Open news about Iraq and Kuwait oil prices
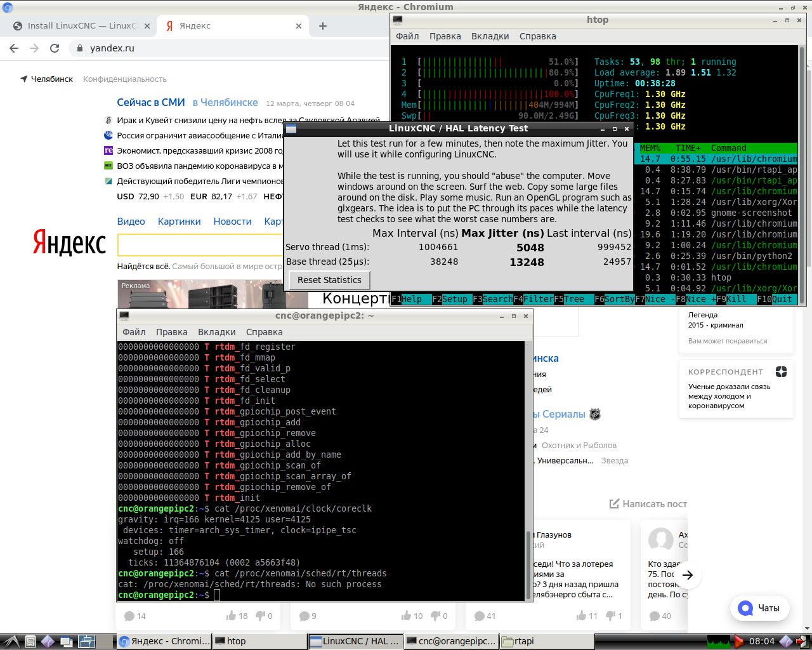This screenshot has height=650, width=812. point(247,120)
